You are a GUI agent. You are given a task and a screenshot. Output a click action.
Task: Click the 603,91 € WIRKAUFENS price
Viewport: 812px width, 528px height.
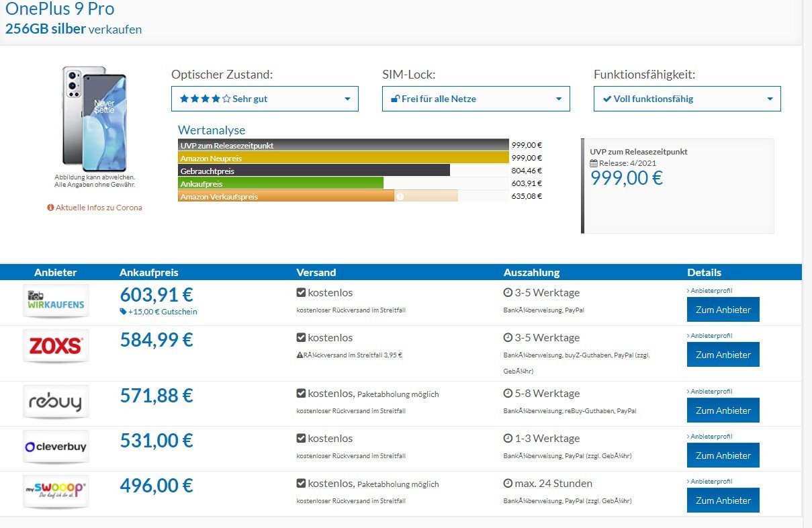[x=156, y=294]
